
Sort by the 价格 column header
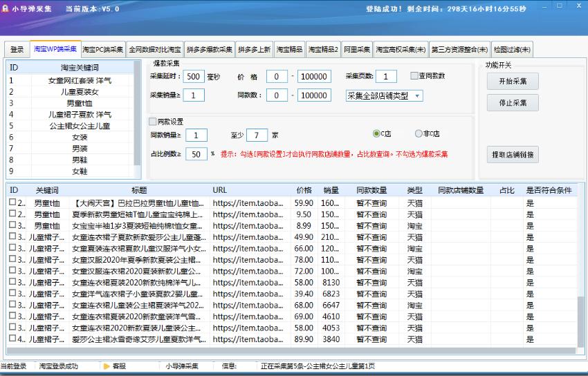(x=304, y=190)
